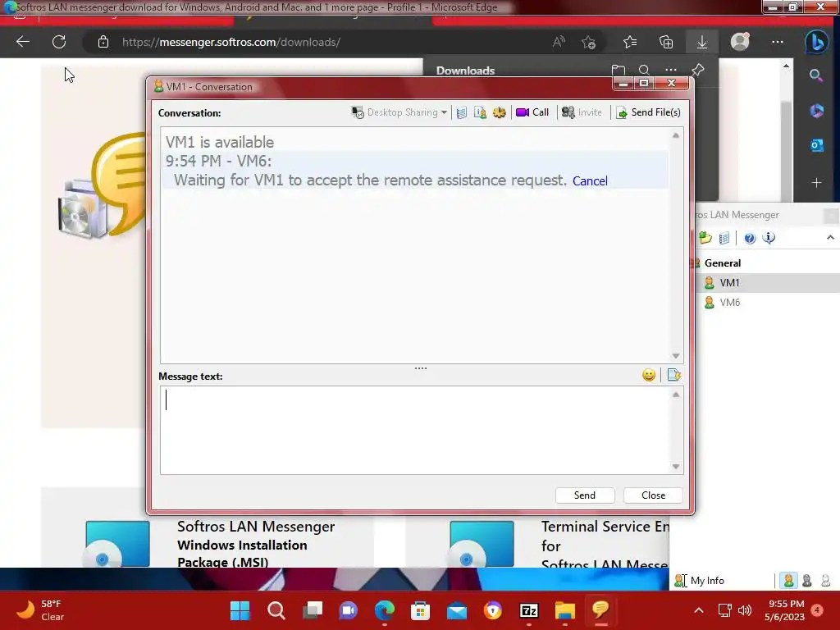The image size is (840, 630).
Task: Search downloads in Downloads panel
Action: 644,71
